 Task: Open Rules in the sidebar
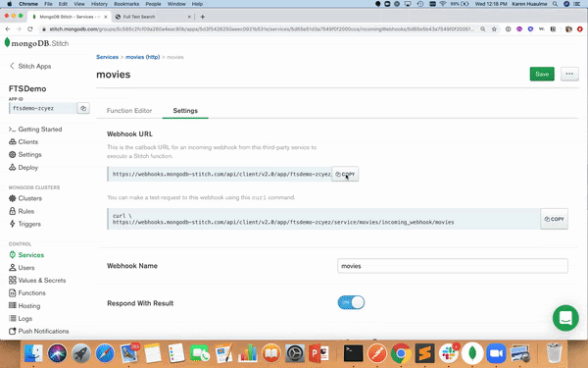[22, 211]
